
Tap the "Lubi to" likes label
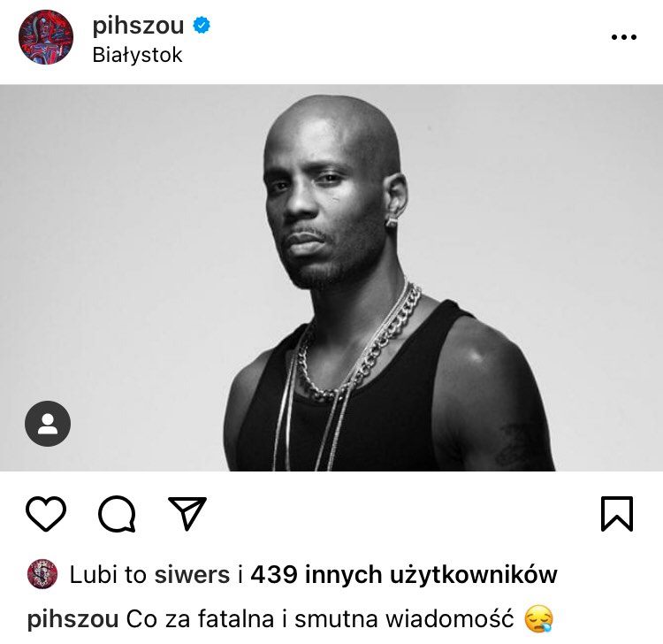pos(107,575)
